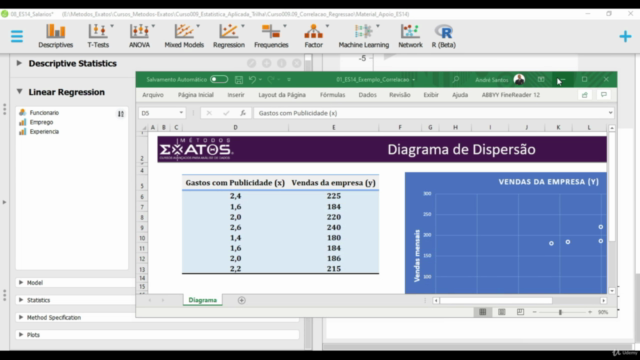Open the Name Box dropdown showing D5
The width and height of the screenshot is (640, 360).
(x=181, y=113)
